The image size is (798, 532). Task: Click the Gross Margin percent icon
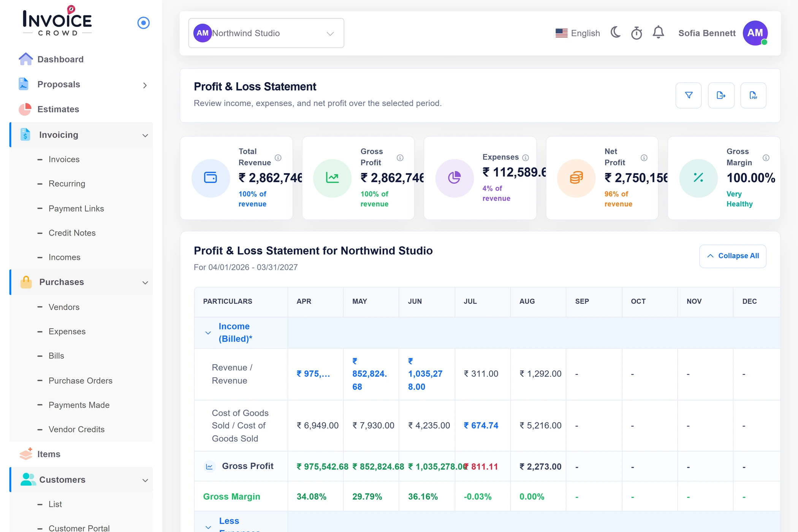point(698,178)
